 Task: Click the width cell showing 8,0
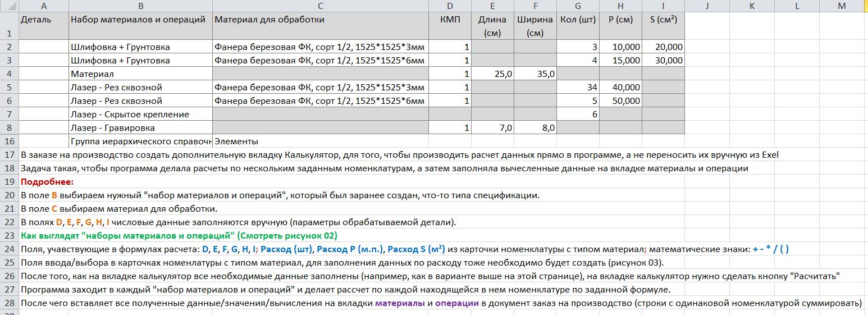(535, 128)
